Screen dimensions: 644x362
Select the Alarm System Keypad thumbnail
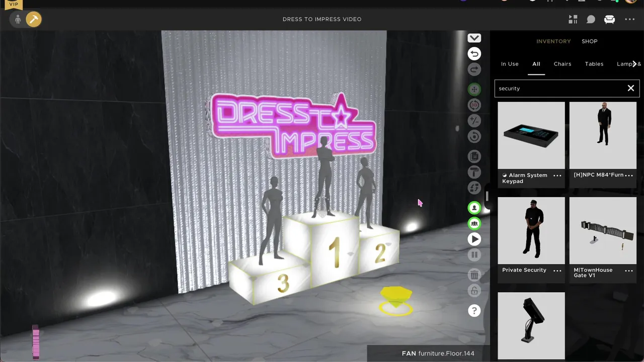click(x=531, y=135)
